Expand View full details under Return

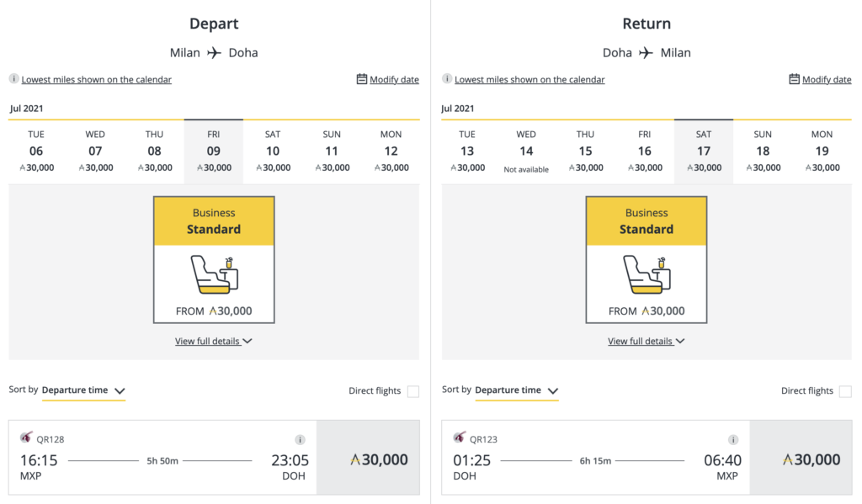(x=646, y=342)
